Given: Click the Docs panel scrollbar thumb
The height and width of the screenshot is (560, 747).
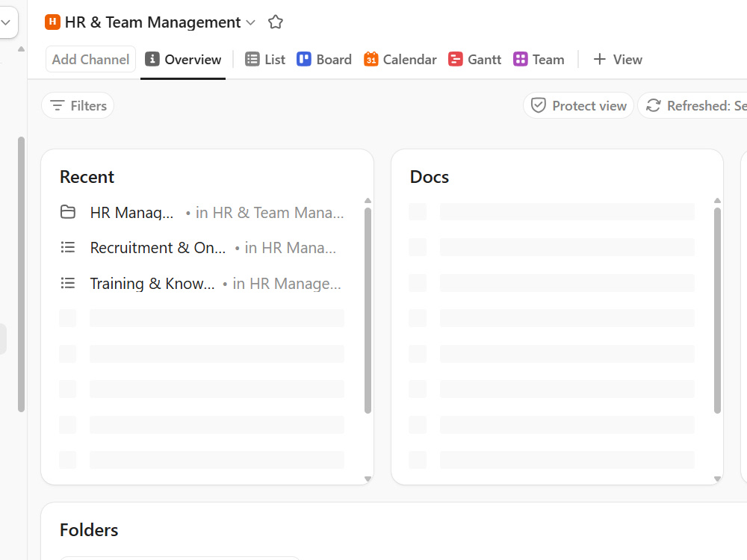Looking at the screenshot, I should [x=717, y=311].
